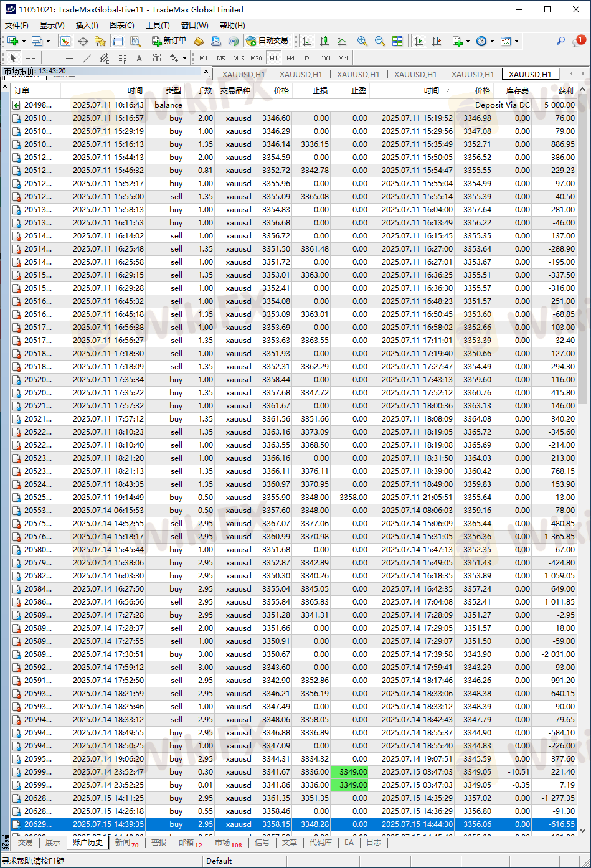The height and width of the screenshot is (868, 591).
Task: Switch to the 交易 terminal tab
Action: [25, 842]
